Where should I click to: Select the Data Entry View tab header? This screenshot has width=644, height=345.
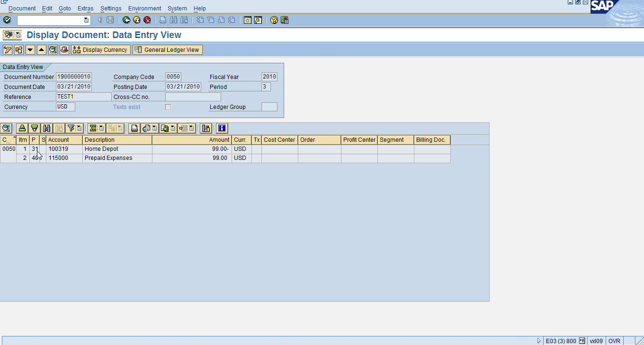click(23, 67)
